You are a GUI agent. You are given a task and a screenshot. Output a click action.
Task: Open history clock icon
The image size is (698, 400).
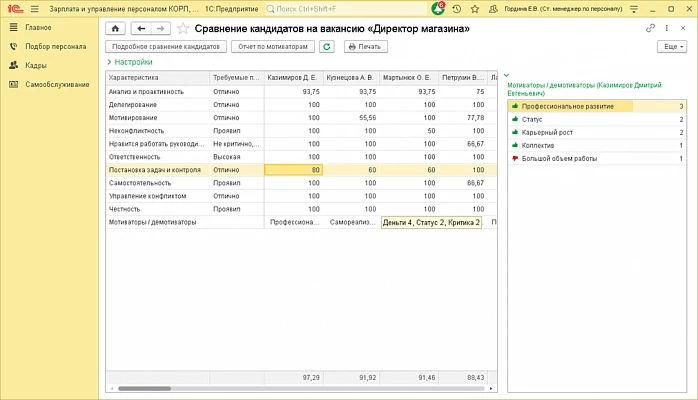point(457,9)
